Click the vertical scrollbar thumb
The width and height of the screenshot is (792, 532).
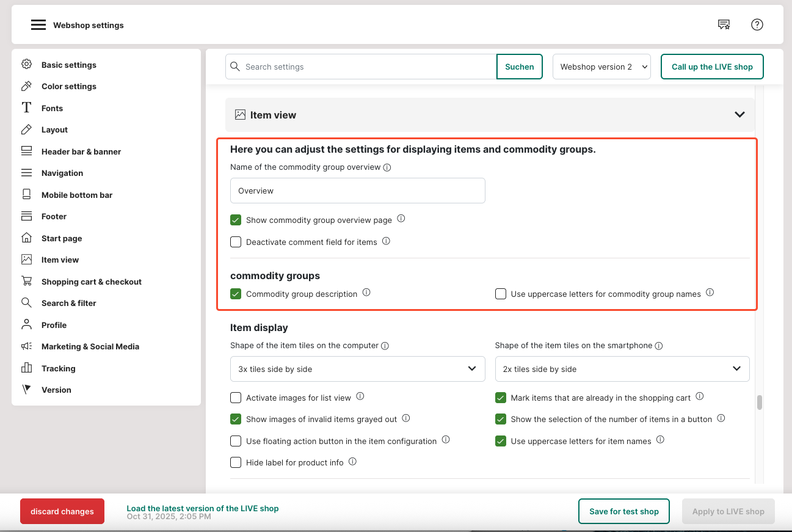(760, 403)
